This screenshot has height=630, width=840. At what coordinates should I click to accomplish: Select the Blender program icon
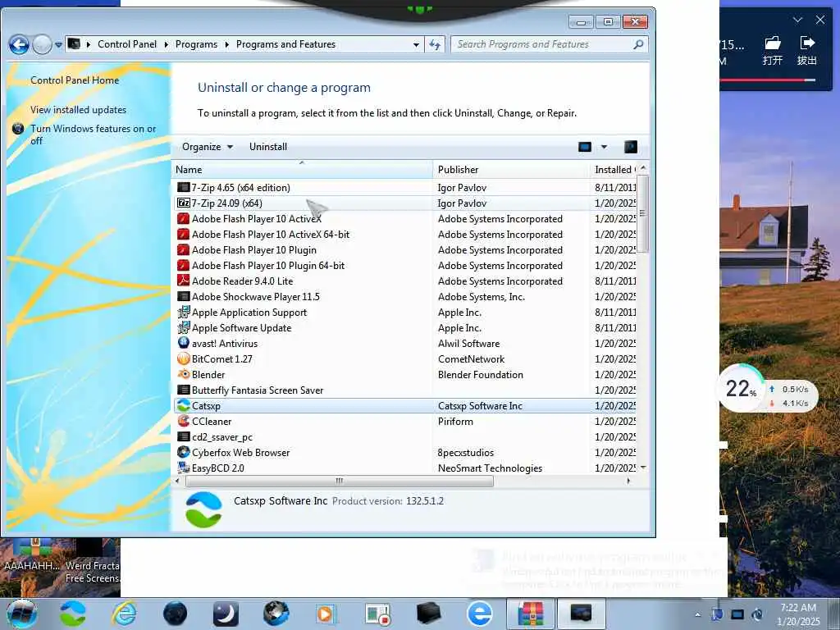[183, 374]
